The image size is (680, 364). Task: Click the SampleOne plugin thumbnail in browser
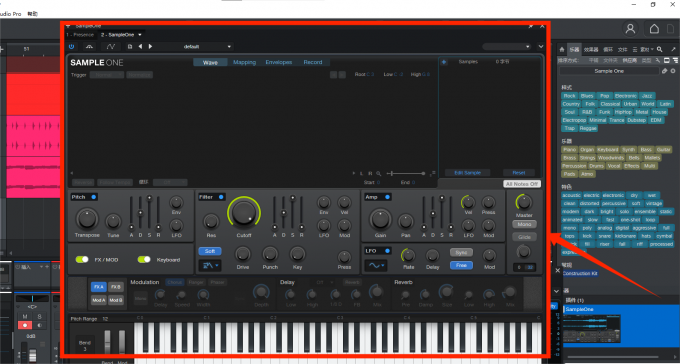[x=592, y=328]
